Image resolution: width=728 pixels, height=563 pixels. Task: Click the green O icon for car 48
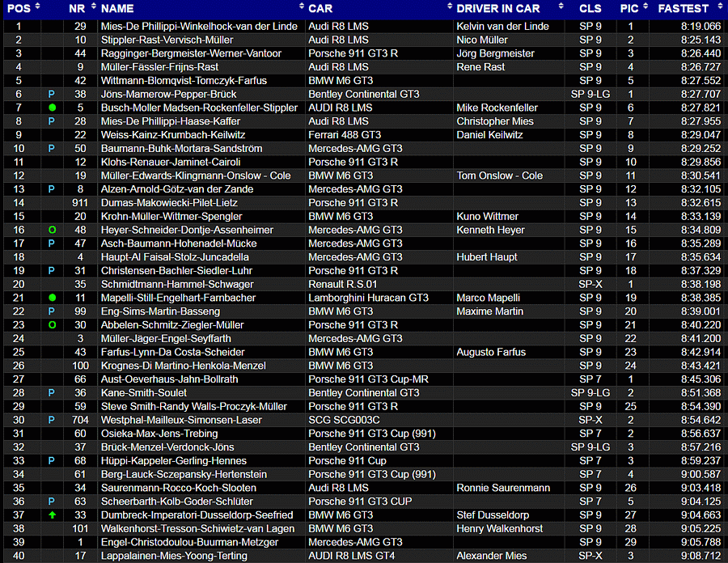point(52,230)
